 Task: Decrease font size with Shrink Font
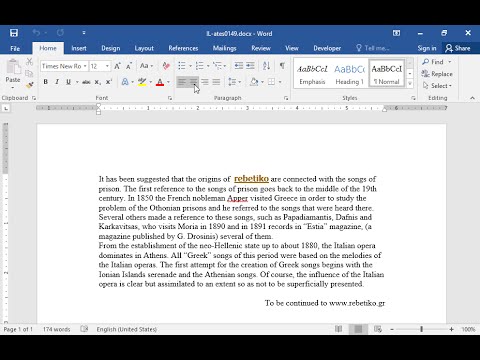pyautogui.click(x=129, y=66)
